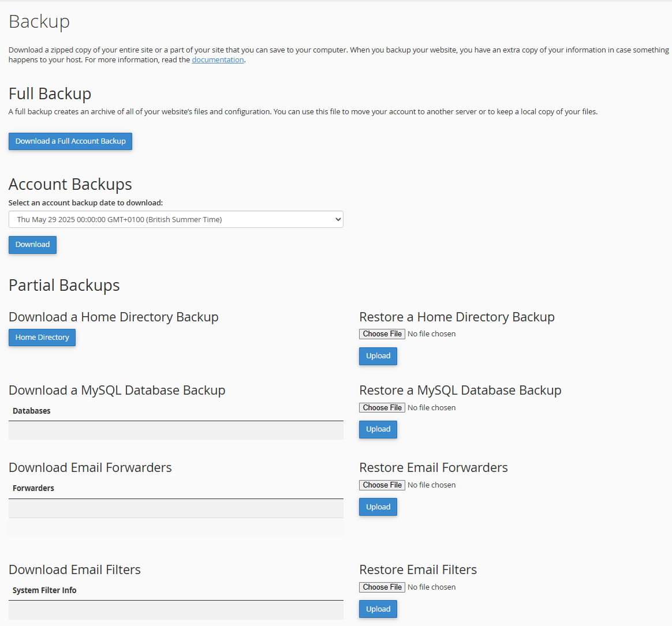Click Download a Full Account Backup
The height and width of the screenshot is (626, 672).
[x=70, y=141]
